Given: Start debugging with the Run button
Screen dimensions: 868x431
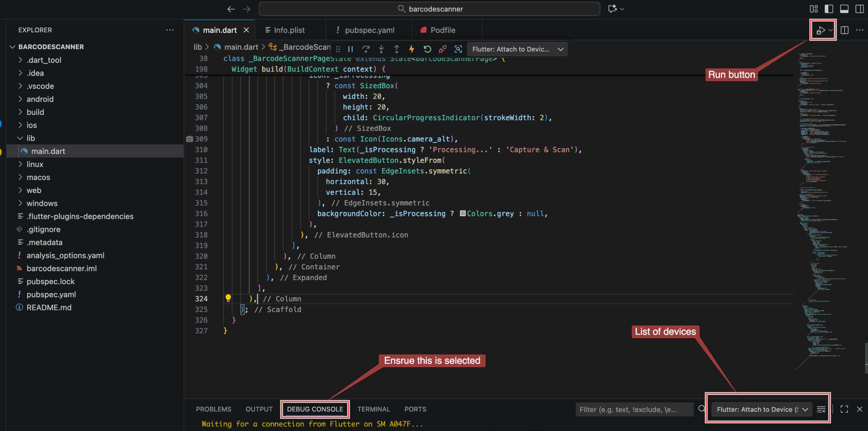Looking at the screenshot, I should (x=820, y=30).
